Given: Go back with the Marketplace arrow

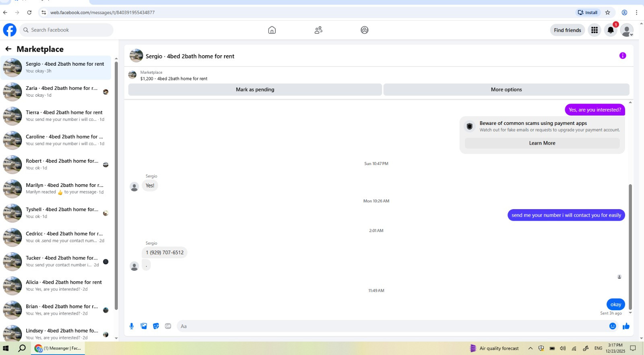Looking at the screenshot, I should [8, 49].
